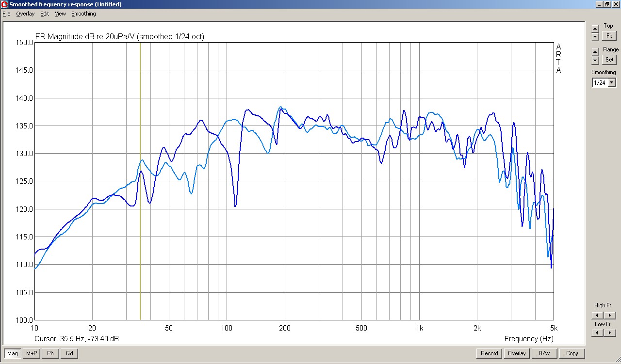
Task: Decrease High Fr with left arrow
Action: click(x=596, y=316)
